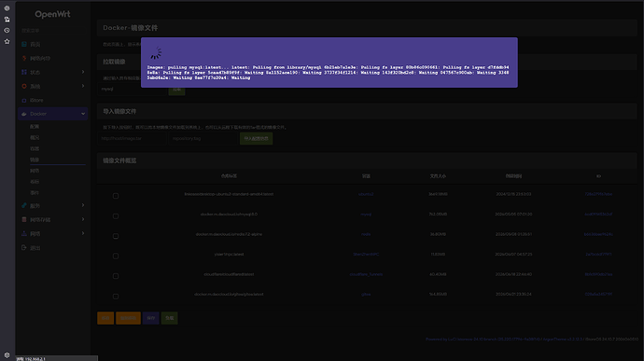Click the http://host/image.tar input field
Screen dimensions: 644x361
(132, 138)
